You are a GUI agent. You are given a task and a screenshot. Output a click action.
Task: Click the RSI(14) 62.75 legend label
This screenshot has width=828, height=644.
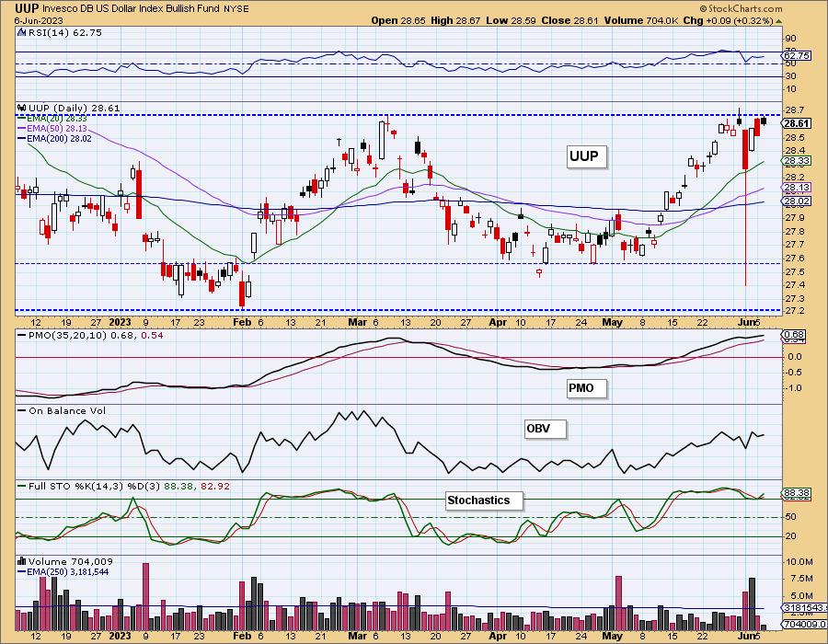(65, 33)
